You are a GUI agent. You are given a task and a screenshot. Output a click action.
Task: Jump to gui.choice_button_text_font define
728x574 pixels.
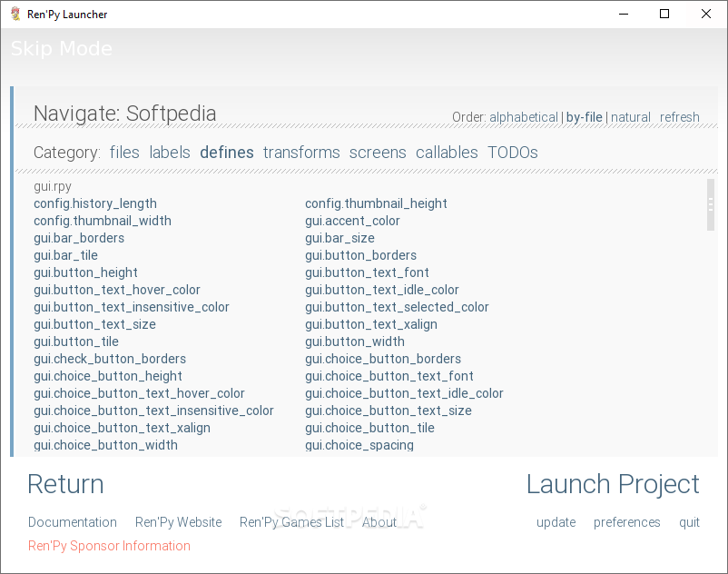[x=389, y=376]
